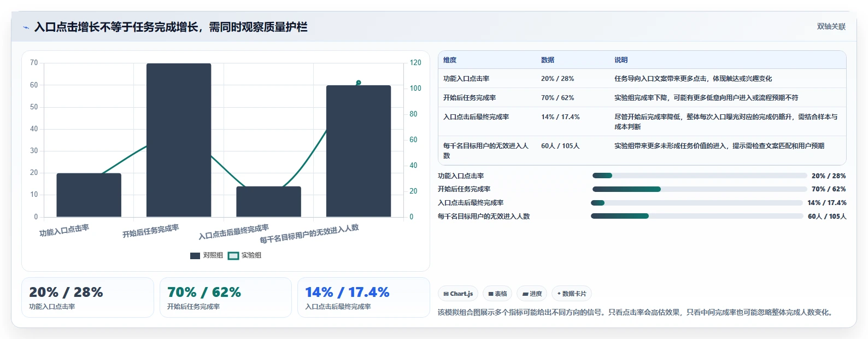This screenshot has height=339, width=868.
Task: Select the 表格 tag chip
Action: [497, 294]
